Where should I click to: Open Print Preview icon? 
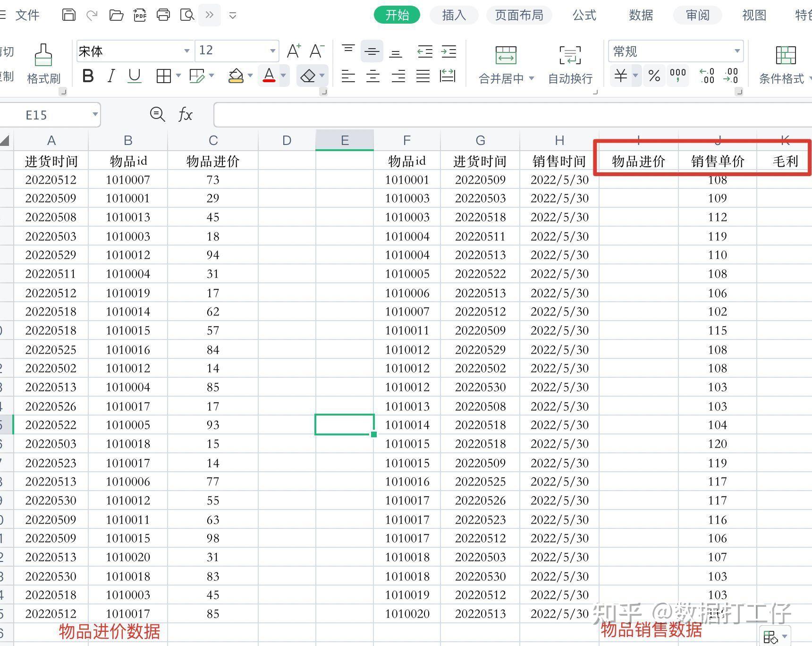click(x=187, y=15)
